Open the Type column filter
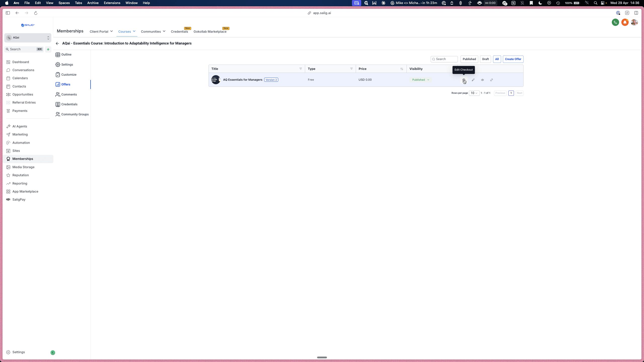The height and width of the screenshot is (362, 644). [351, 69]
